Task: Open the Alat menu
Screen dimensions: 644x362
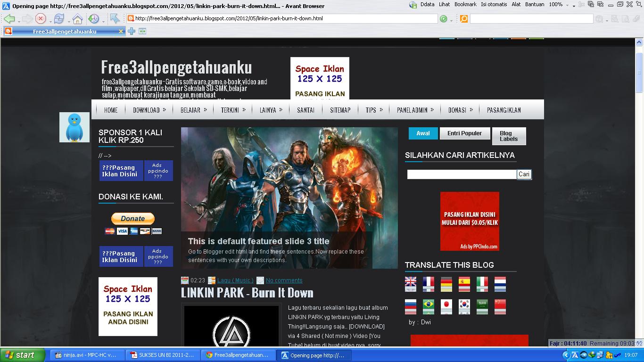Action: 516,4
